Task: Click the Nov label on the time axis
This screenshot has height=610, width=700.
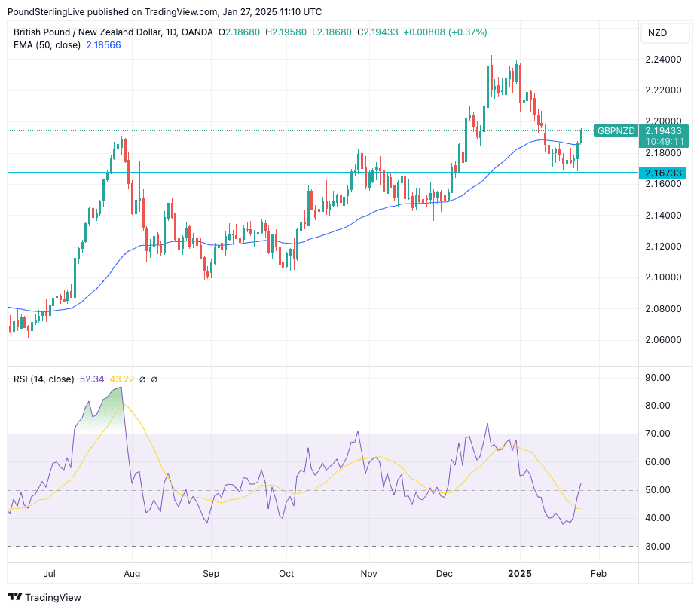Action: coord(368,574)
